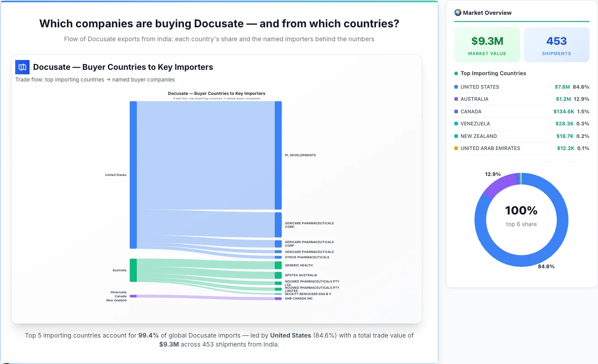Click the 100% label inside the donut chart
The width and height of the screenshot is (598, 364).
(521, 210)
